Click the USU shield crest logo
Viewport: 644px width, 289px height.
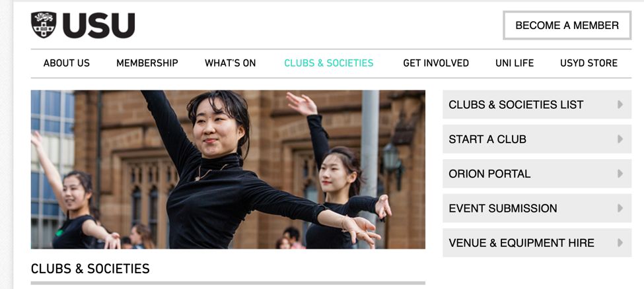click(x=44, y=25)
